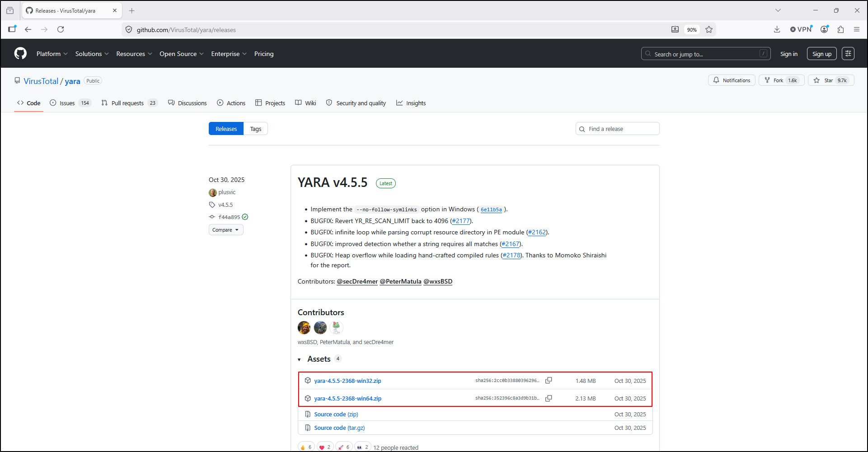Screen dimensions: 868x452
Task: Click the page install download icon in address bar
Action: tap(675, 29)
